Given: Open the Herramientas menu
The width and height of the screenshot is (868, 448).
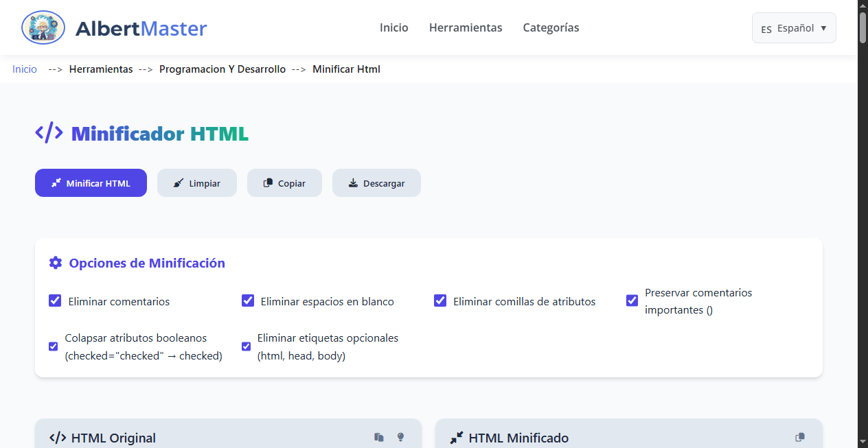Looking at the screenshot, I should (x=466, y=27).
